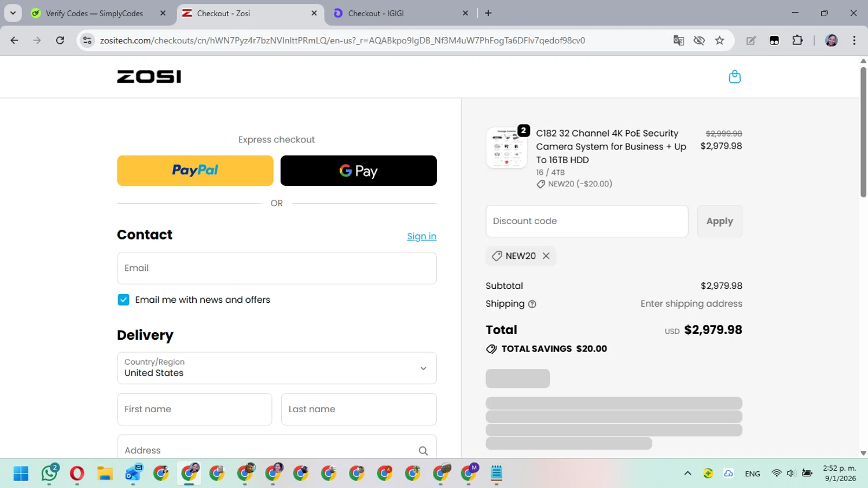Image resolution: width=868 pixels, height=488 pixels.
Task: Open the tab search dropdown arrow
Action: coord(13,13)
